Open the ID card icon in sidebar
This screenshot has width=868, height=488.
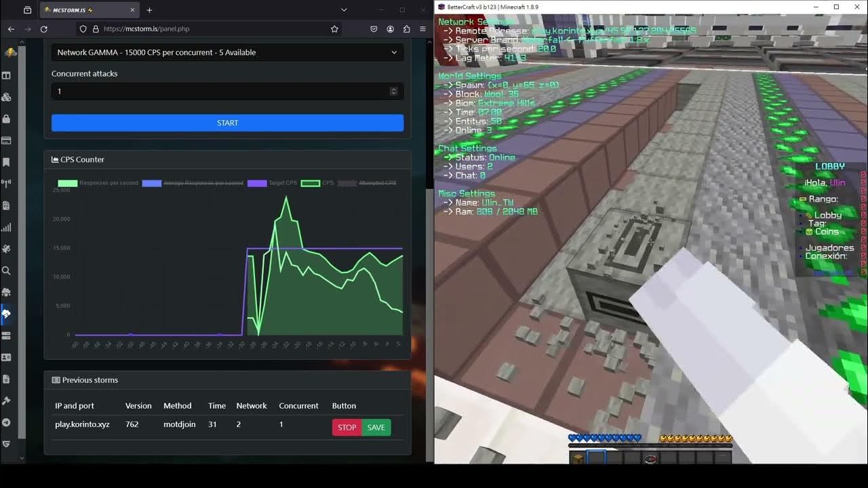(6, 357)
